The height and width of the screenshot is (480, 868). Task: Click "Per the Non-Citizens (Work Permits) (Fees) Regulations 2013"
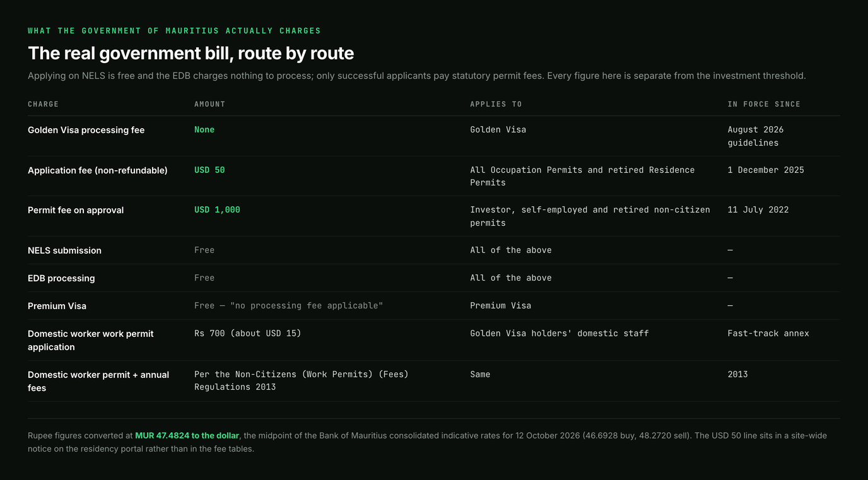(x=302, y=381)
